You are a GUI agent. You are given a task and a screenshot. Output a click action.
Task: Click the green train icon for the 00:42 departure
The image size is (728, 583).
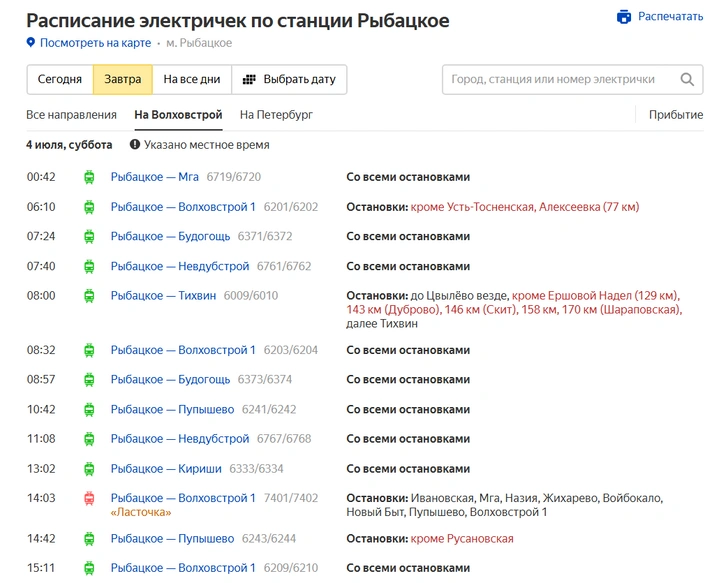[89, 177]
